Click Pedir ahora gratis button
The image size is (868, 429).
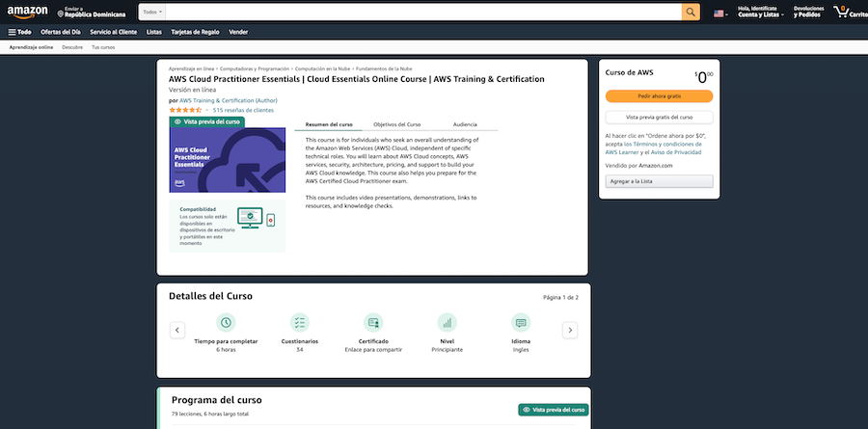(659, 96)
